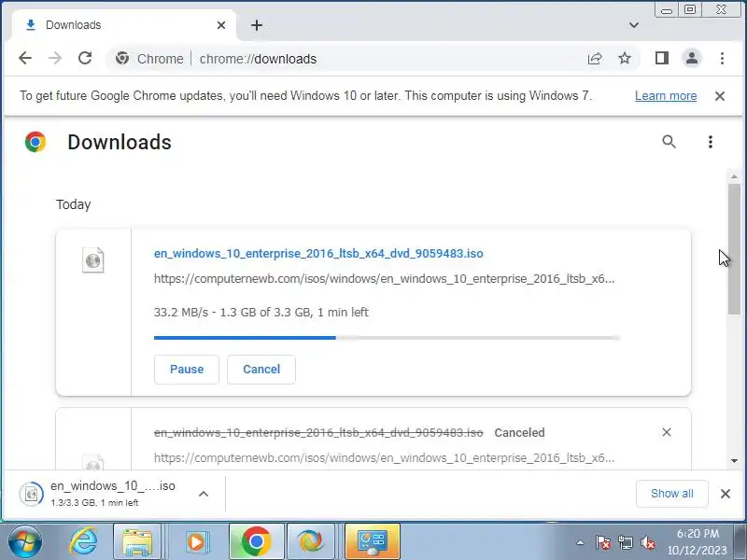Click the Canceled download's source URL
The width and height of the screenshot is (747, 560).
pyautogui.click(x=384, y=457)
